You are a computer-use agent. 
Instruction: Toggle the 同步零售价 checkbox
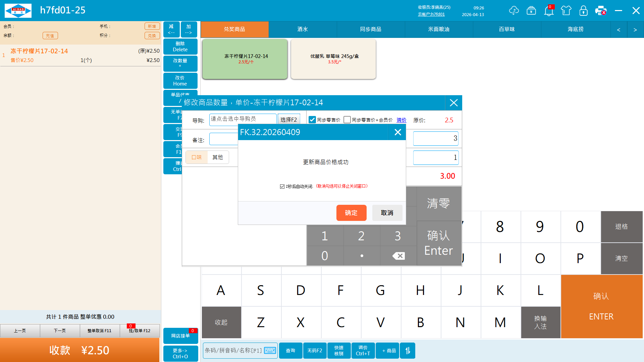[x=312, y=120]
